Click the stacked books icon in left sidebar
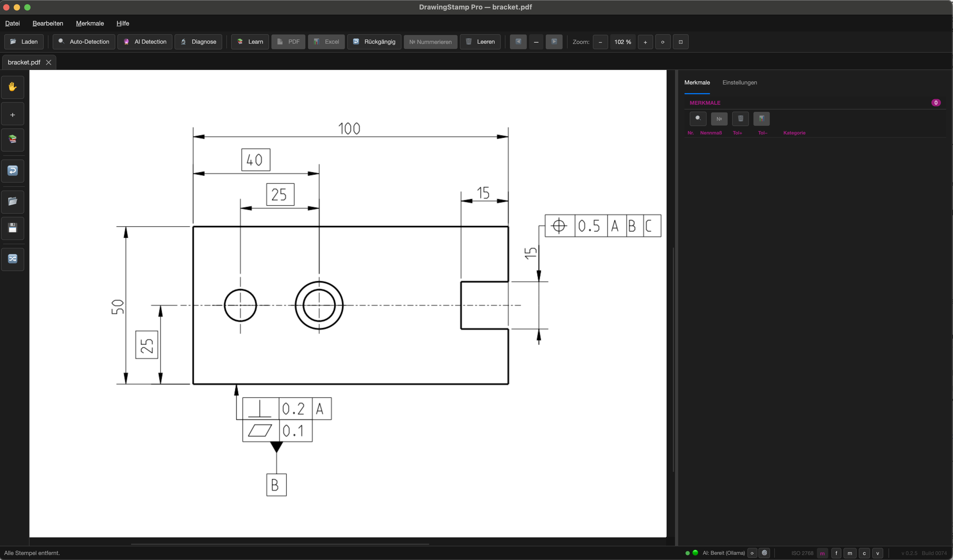The image size is (953, 560). coord(12,139)
